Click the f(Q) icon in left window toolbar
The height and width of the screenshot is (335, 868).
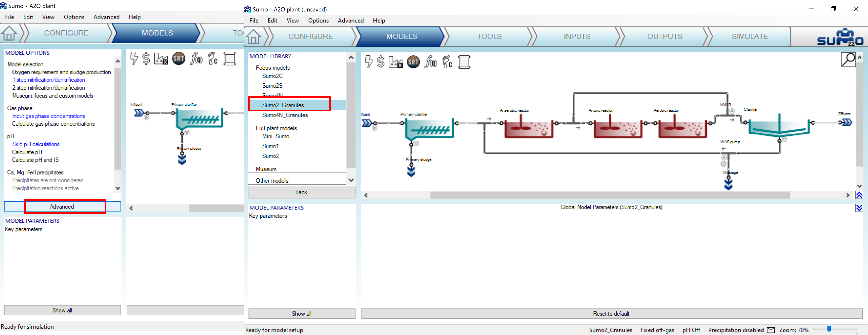point(197,58)
